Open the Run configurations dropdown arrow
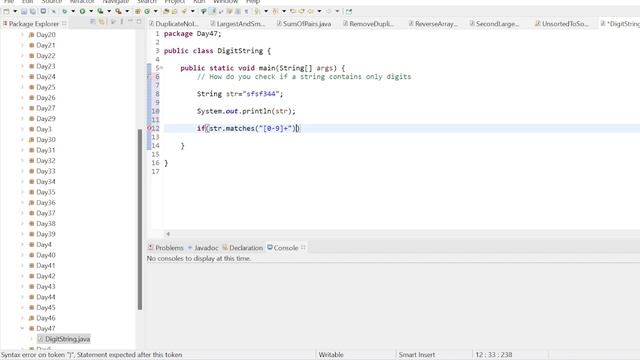Image resolution: width=640 pixels, height=360 pixels. [91, 11]
